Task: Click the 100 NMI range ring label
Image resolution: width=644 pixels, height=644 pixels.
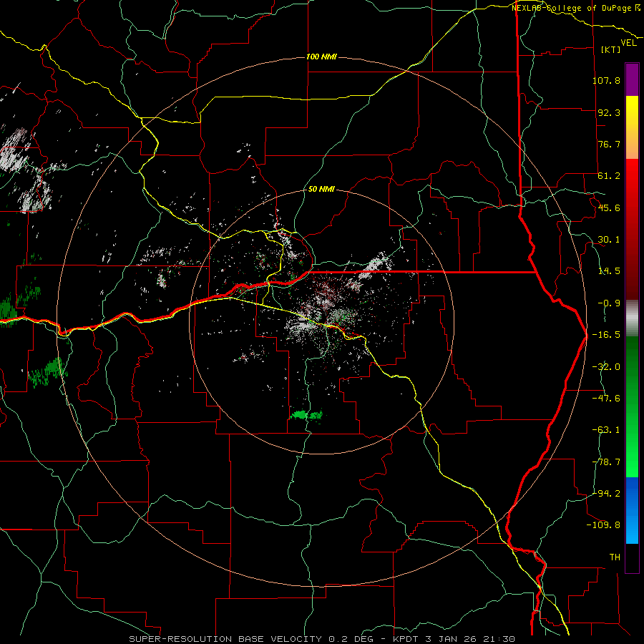Action: pos(321,57)
